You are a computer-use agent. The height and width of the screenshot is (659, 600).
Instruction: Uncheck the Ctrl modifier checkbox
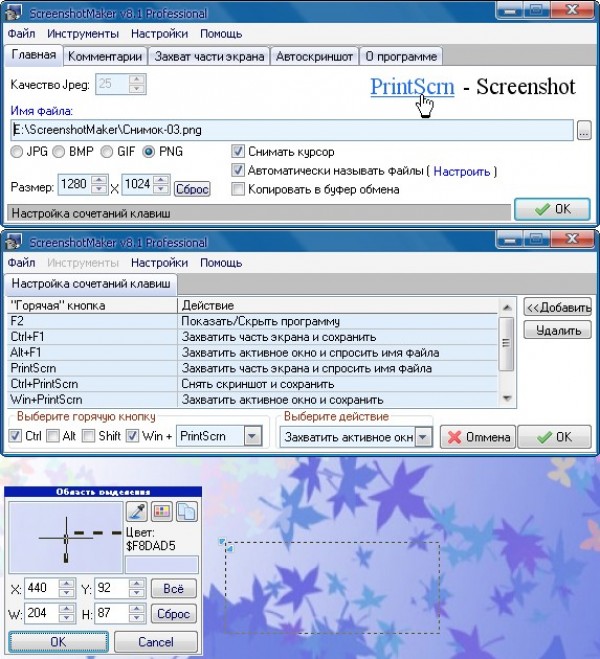click(15, 436)
